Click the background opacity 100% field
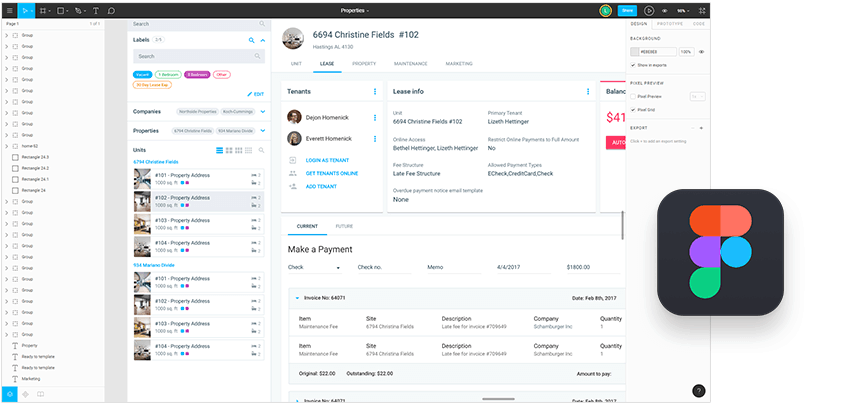This screenshot has height=403, width=848. 686,52
